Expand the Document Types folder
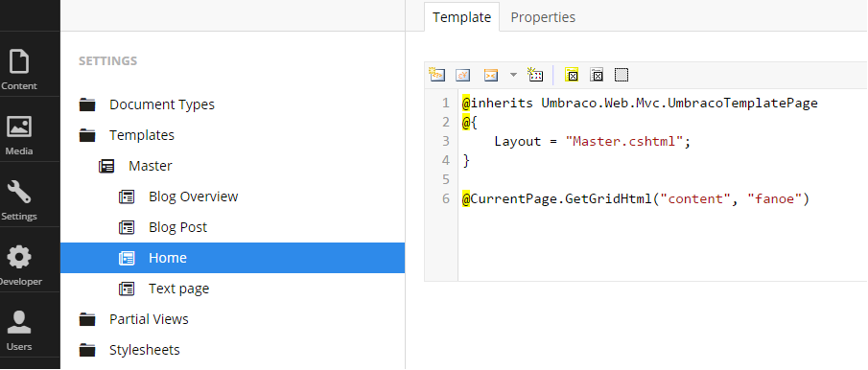The height and width of the screenshot is (370, 868). 87,104
